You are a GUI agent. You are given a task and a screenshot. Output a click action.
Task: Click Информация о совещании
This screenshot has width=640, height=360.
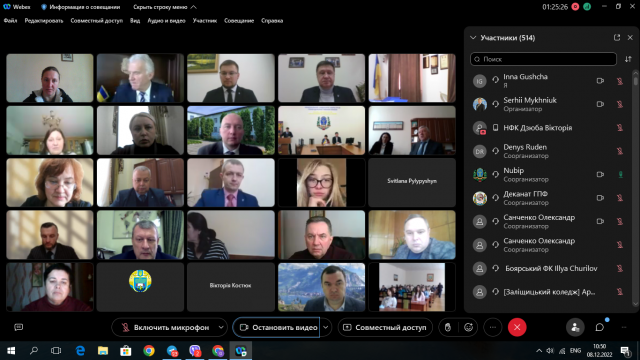[x=81, y=7]
